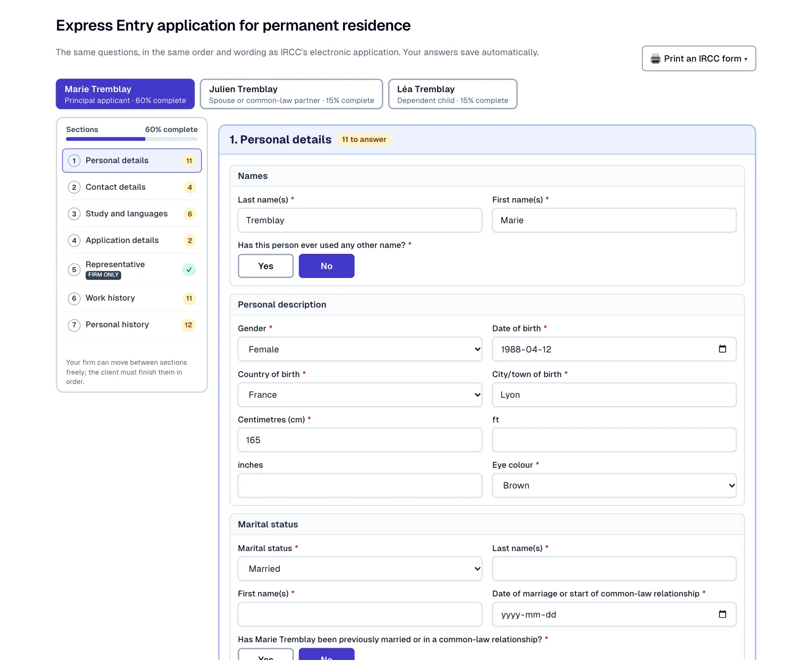The image size is (812, 660).
Task: Switch to Marie Tremblay applicant tab
Action: tap(125, 94)
